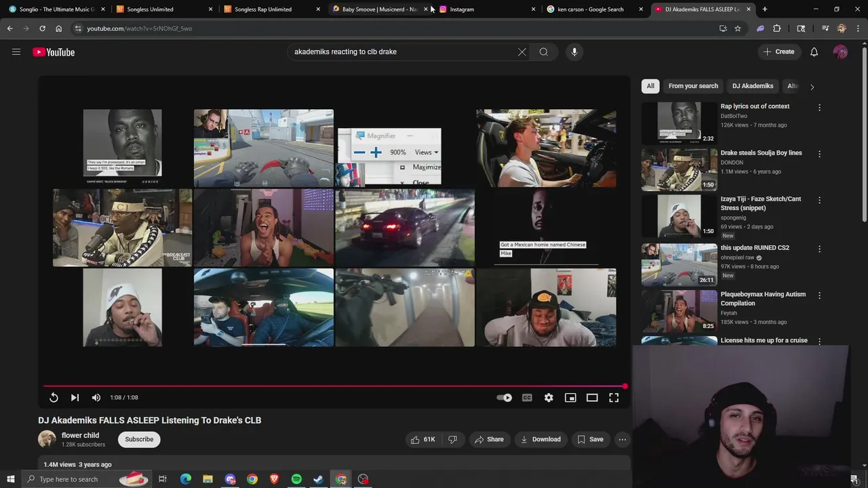868x488 pixels.
Task: Show more filter chips with the arrow
Action: [x=812, y=86]
